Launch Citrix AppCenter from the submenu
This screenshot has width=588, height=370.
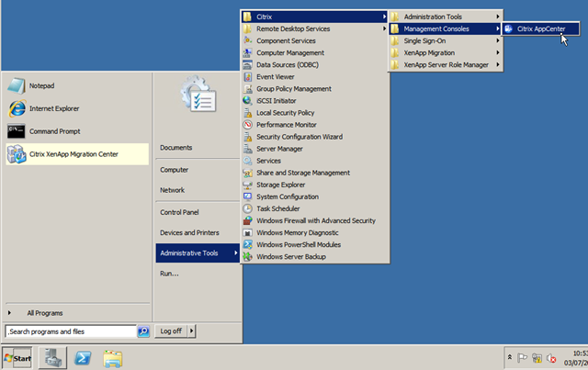pyautogui.click(x=541, y=28)
